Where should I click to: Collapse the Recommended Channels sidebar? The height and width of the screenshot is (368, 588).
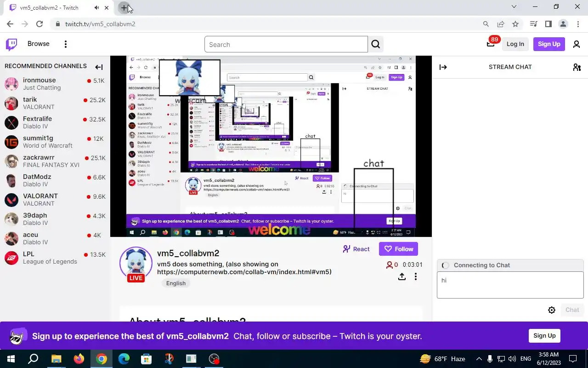[x=99, y=67]
